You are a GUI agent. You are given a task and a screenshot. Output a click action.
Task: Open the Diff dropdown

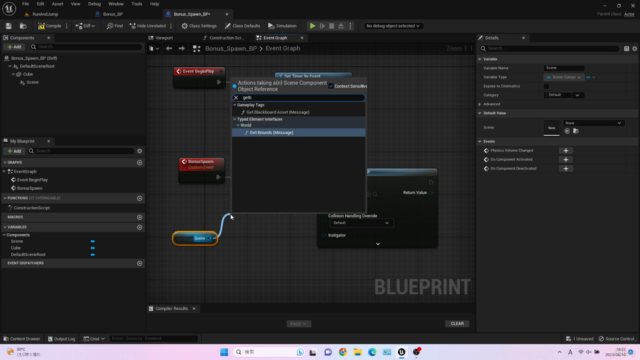click(x=85, y=26)
